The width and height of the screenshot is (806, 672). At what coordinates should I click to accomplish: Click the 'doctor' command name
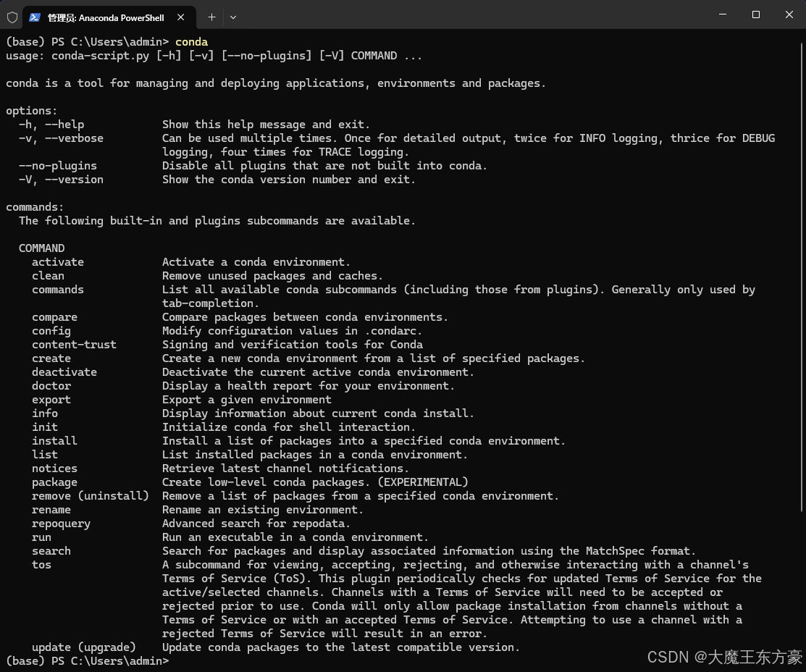click(x=51, y=386)
